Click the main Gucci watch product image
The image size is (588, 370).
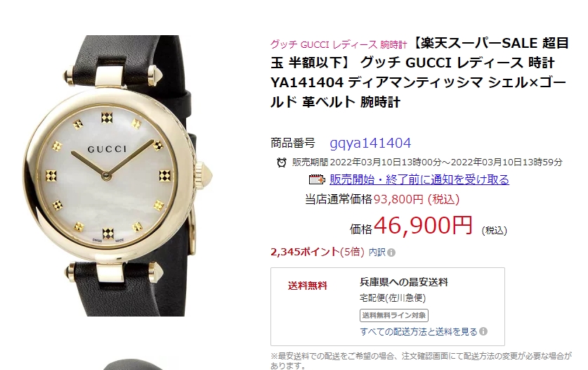116,175
